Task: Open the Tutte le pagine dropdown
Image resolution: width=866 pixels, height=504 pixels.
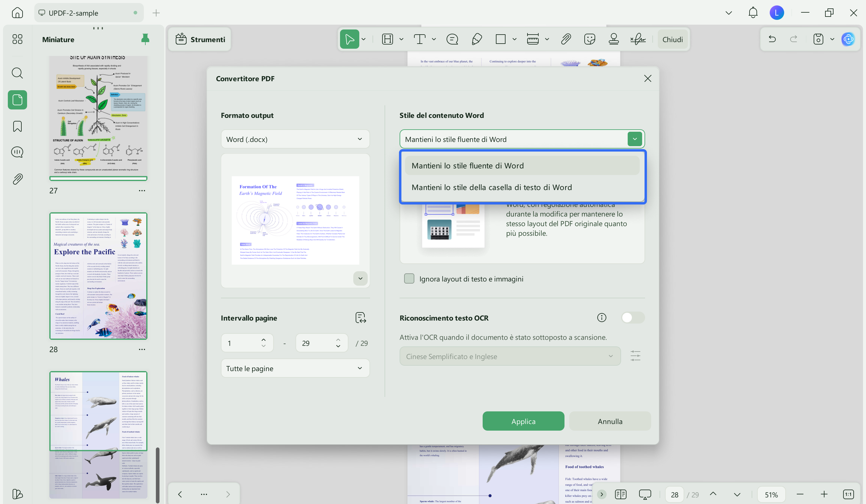Action: [x=295, y=368]
